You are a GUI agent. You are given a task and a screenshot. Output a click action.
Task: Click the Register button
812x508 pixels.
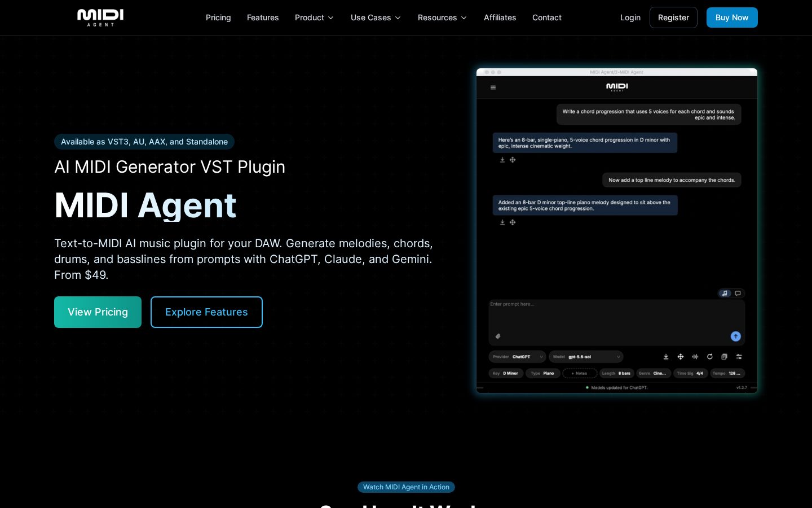click(x=673, y=17)
